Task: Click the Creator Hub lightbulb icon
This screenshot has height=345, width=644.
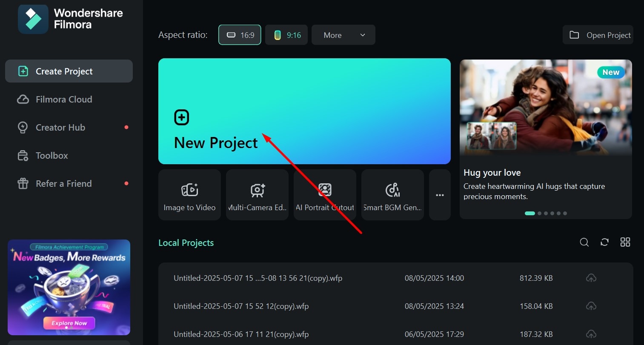Action: (23, 127)
